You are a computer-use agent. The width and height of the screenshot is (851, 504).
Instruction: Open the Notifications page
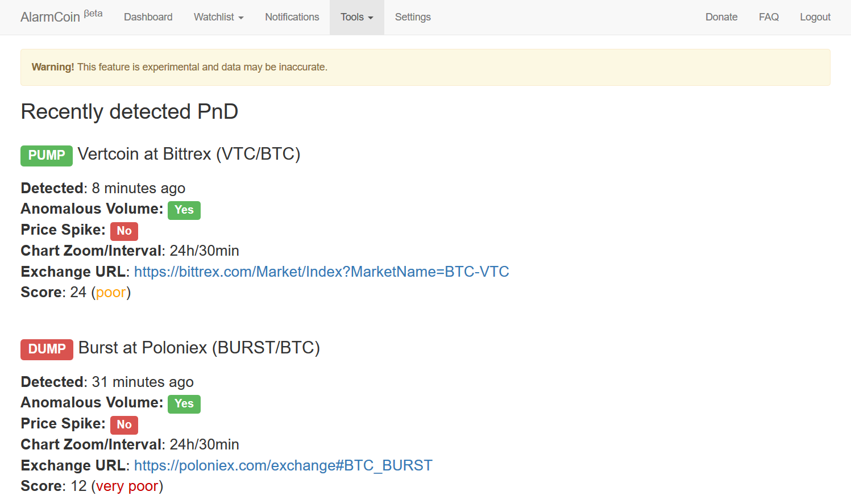(x=292, y=17)
